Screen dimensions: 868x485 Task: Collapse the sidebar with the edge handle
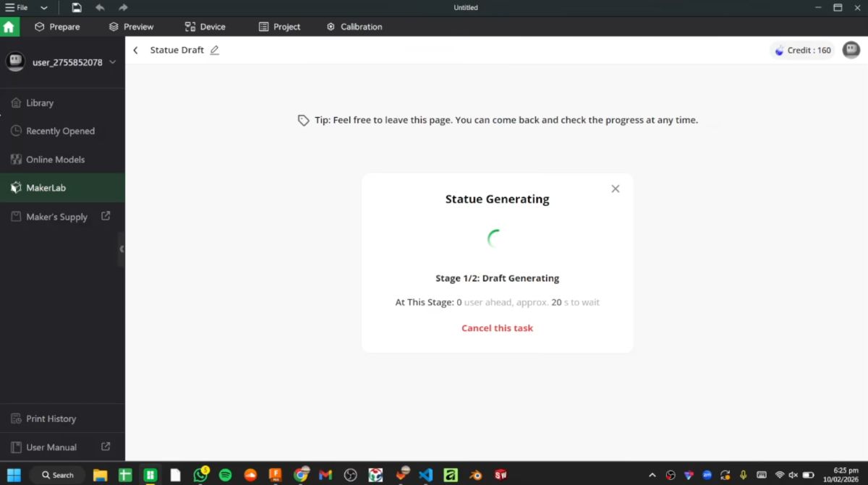122,249
